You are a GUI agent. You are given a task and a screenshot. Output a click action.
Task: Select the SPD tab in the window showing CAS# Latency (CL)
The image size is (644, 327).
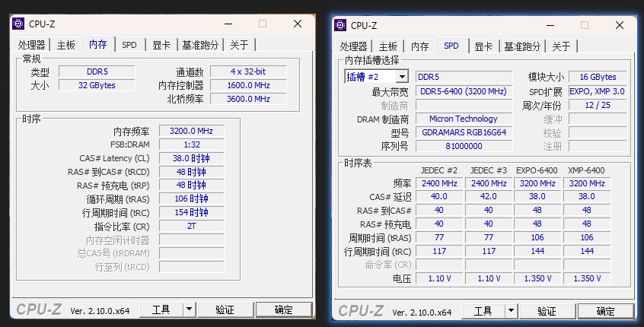tap(129, 45)
